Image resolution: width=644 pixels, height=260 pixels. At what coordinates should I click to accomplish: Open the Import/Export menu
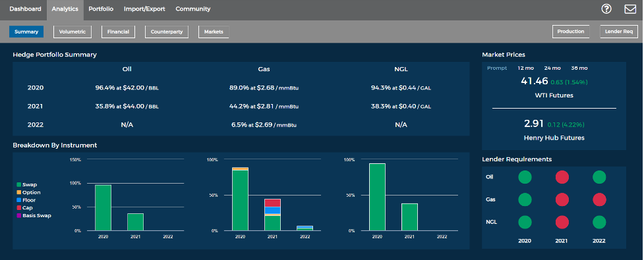point(144,9)
